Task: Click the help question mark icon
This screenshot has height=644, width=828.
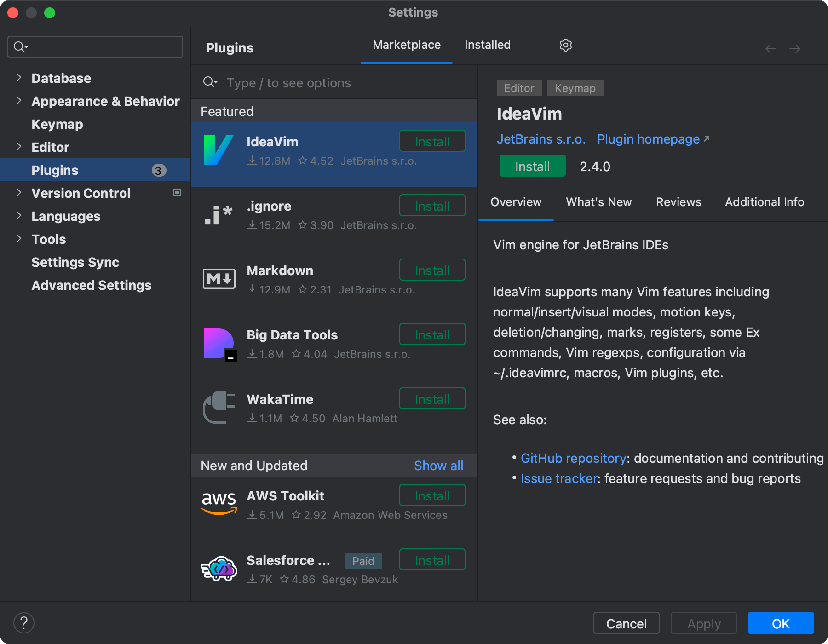Action: (24, 622)
